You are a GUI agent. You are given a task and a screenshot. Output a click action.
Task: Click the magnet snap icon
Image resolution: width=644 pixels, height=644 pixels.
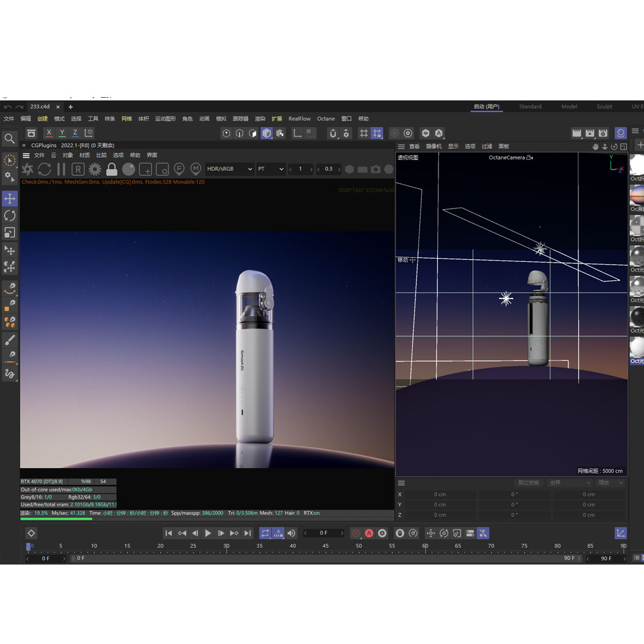(333, 133)
